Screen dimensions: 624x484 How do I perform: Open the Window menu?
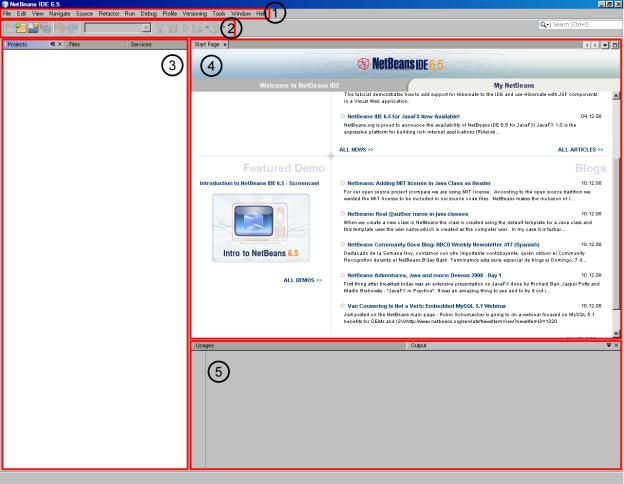click(x=241, y=14)
